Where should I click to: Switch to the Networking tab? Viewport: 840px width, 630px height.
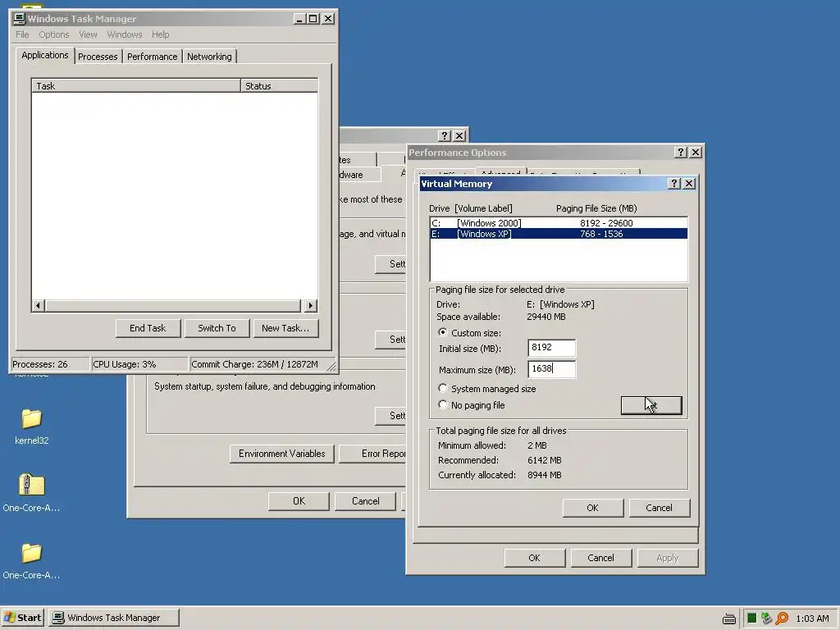[209, 57]
